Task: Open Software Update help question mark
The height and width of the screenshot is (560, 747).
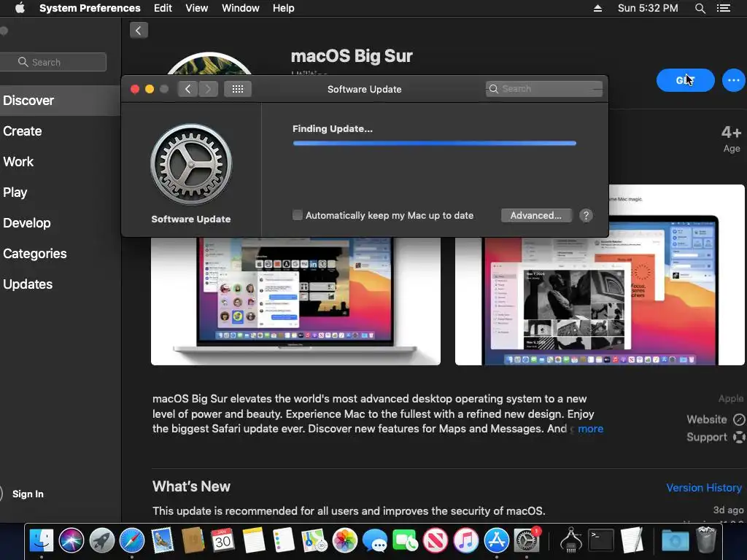Action: pyautogui.click(x=586, y=215)
